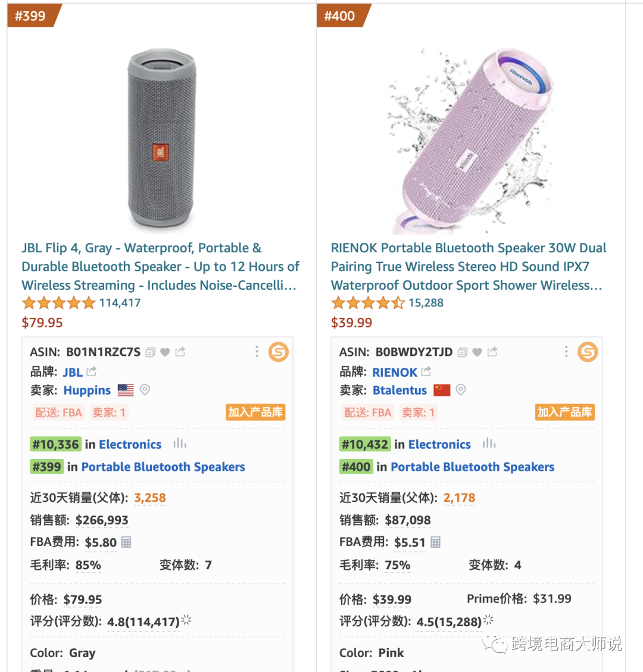Open the share icon next to ASIN B0BWDY2TJD
This screenshot has height=672, width=643.
pyautogui.click(x=492, y=352)
